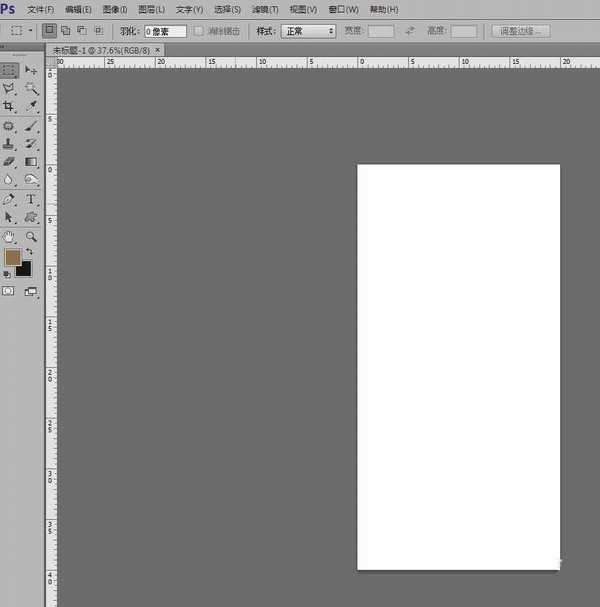Select the Move tool
The width and height of the screenshot is (600, 607).
tap(31, 70)
